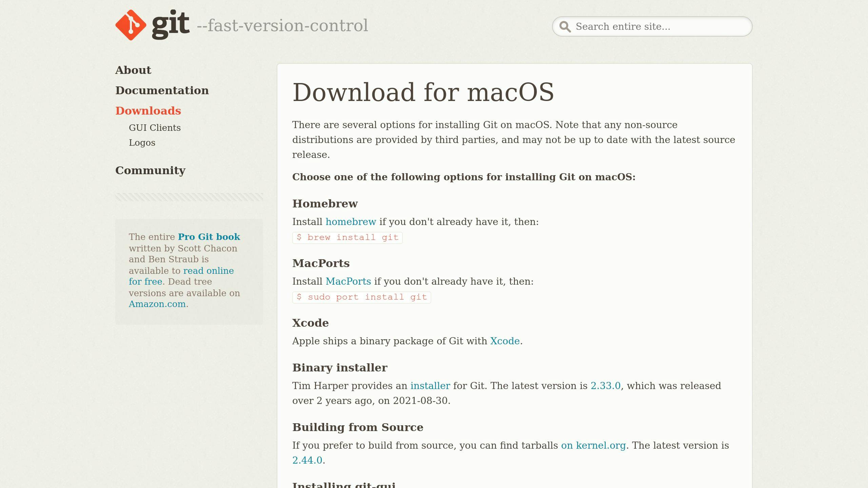This screenshot has height=488, width=868.
Task: Open the MacPorts website link
Action: pos(348,282)
